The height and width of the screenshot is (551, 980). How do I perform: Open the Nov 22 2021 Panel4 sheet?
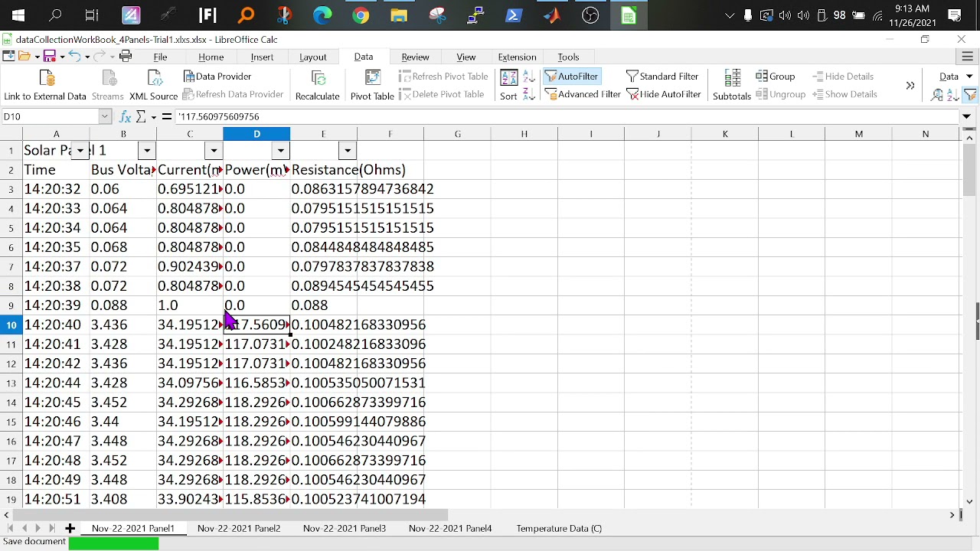[x=450, y=528]
